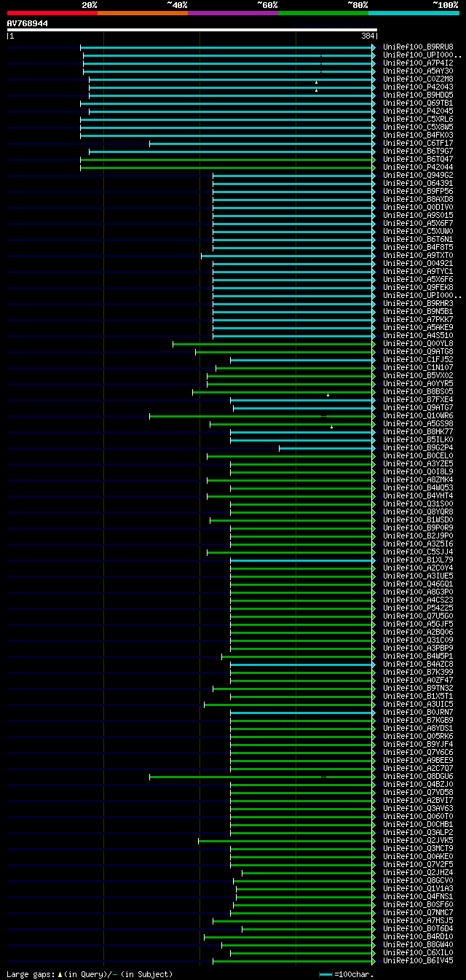Select the UniRef100_A3PBP9 label
Viewport: 466px width, 980px height.
click(x=418, y=648)
